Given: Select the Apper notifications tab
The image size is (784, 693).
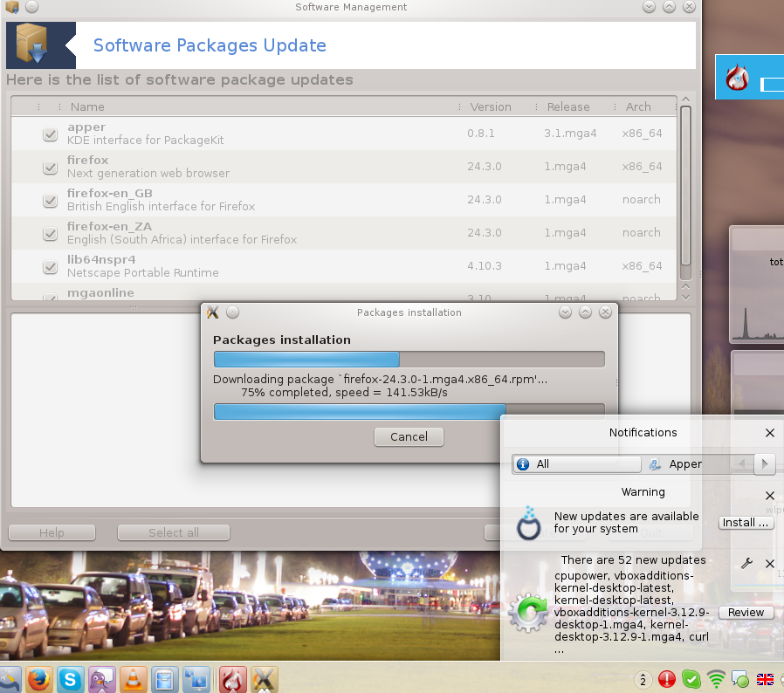Looking at the screenshot, I should click(676, 464).
